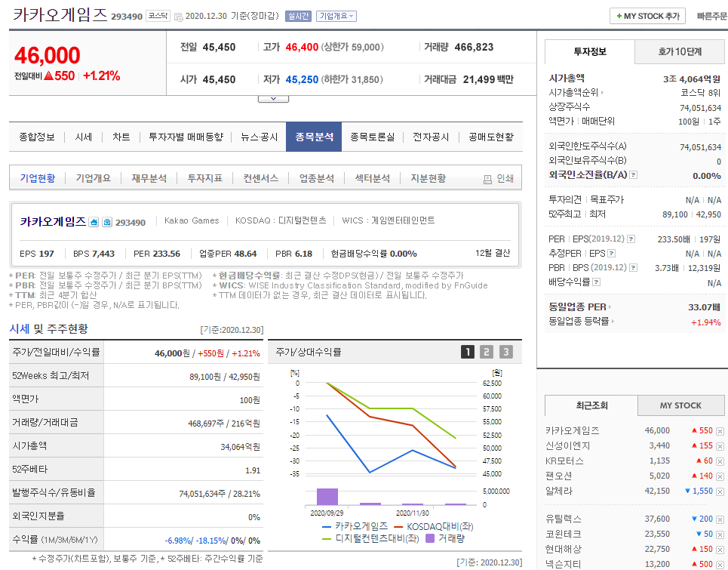Open the 동일업종 등락률 link
This screenshot has height=570, width=728.
(x=581, y=322)
